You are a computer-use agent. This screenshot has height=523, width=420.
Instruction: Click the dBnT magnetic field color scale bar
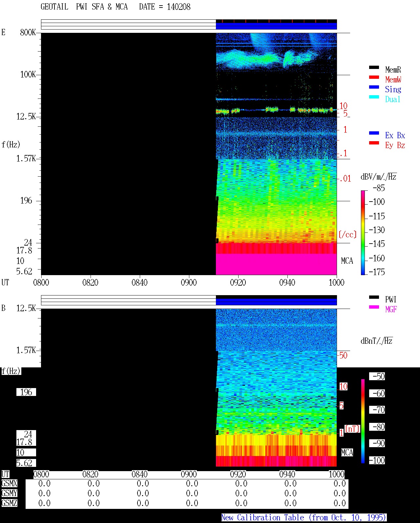coord(363,421)
